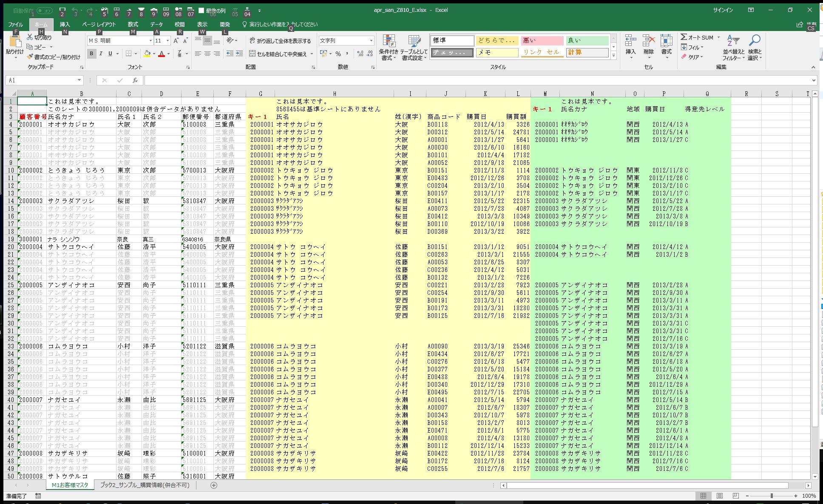Open the Data (データ) tab
The image size is (823, 504).
tap(156, 25)
